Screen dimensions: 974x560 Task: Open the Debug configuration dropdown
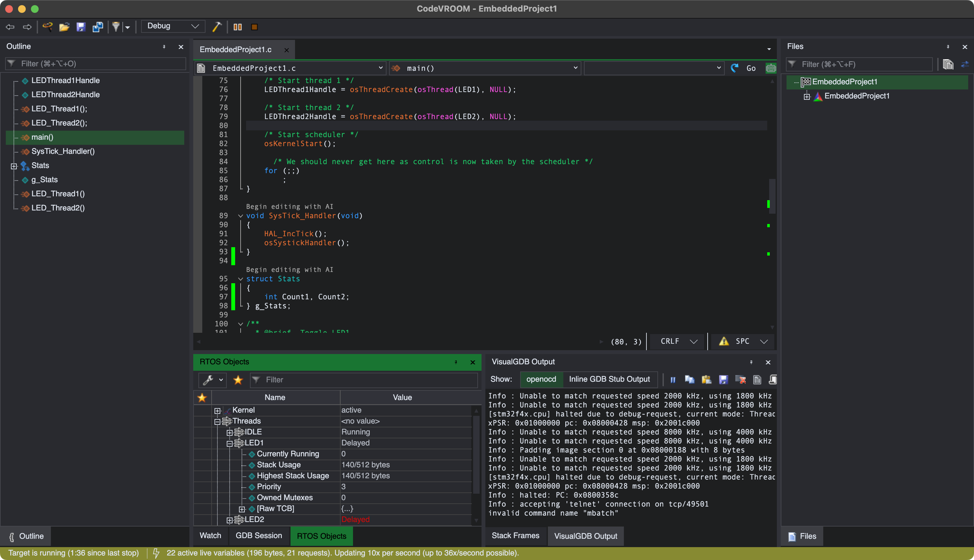coord(173,26)
